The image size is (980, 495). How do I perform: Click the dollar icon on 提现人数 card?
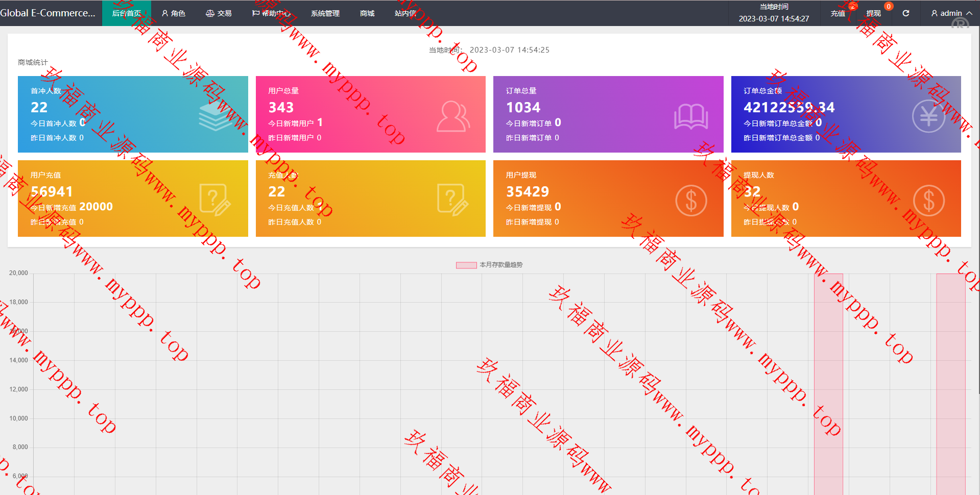coord(928,201)
